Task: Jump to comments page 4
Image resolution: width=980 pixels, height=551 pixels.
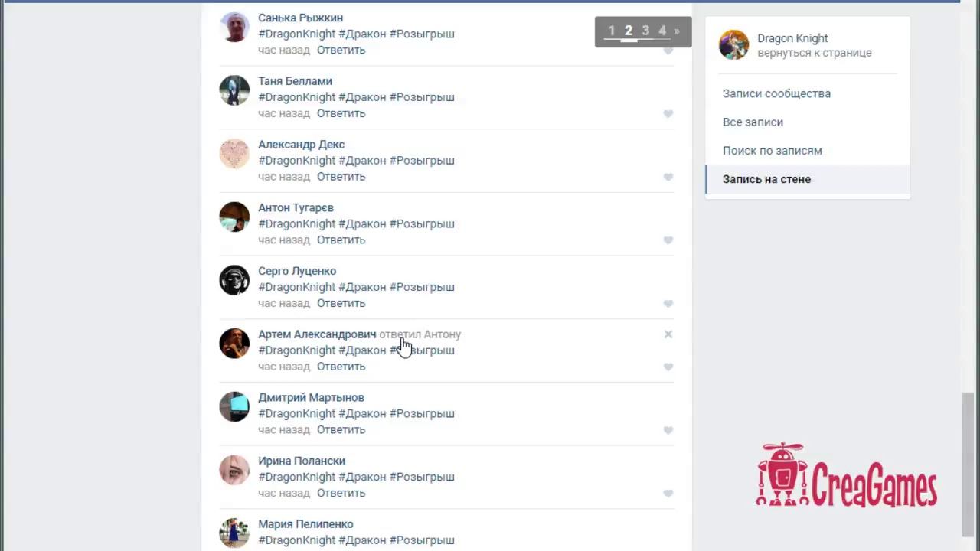Action: coord(662,31)
